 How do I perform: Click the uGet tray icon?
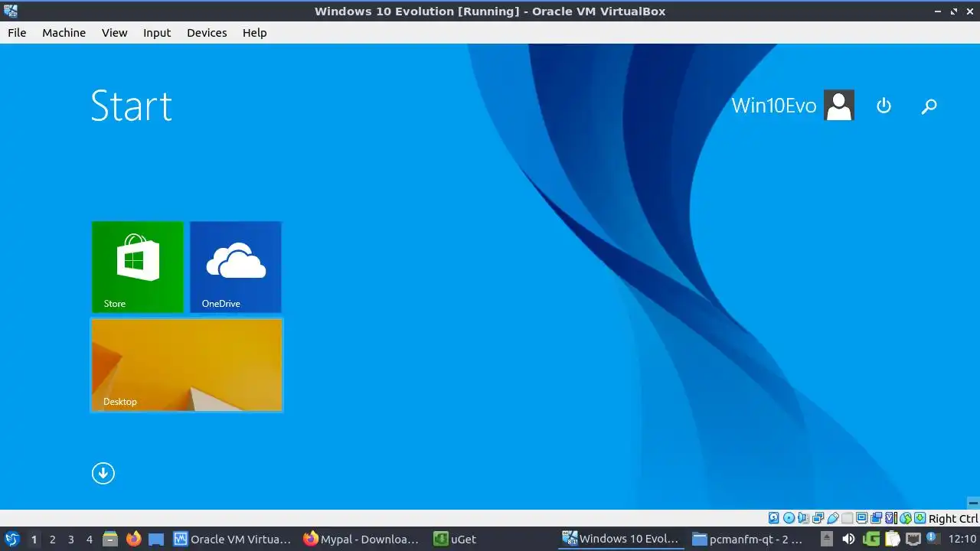pyautogui.click(x=871, y=539)
